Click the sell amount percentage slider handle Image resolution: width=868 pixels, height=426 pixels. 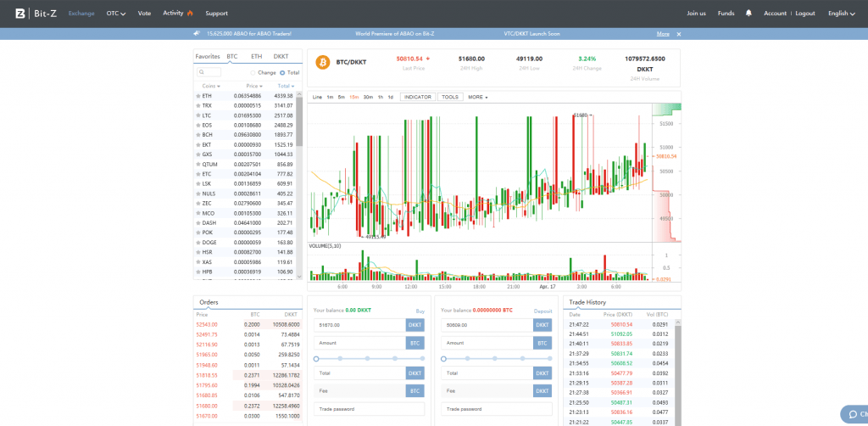pyautogui.click(x=443, y=359)
